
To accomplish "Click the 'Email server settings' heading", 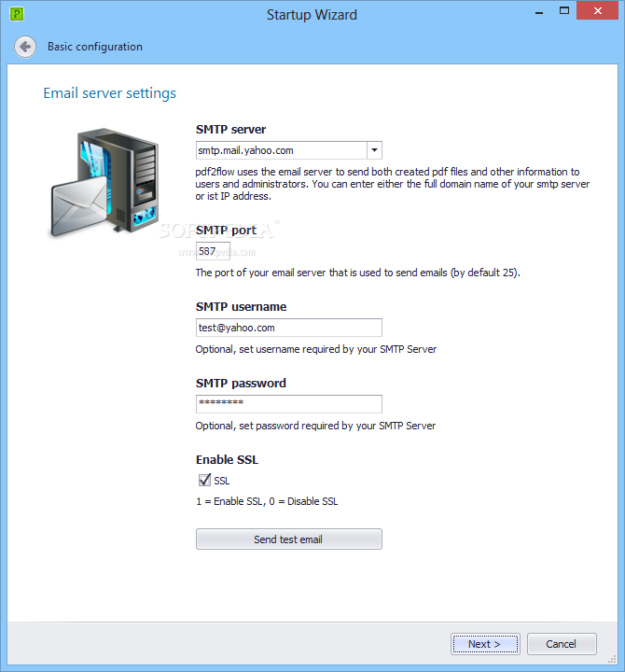I will pyautogui.click(x=110, y=93).
